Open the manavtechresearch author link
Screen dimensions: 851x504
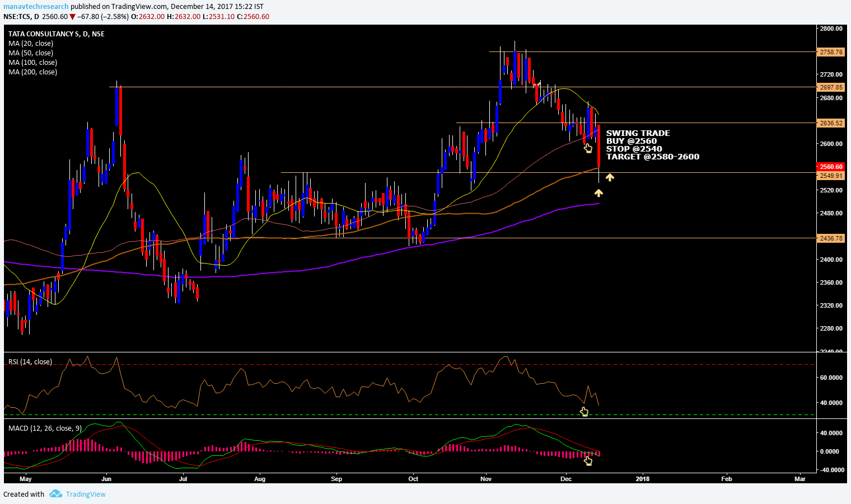36,7
